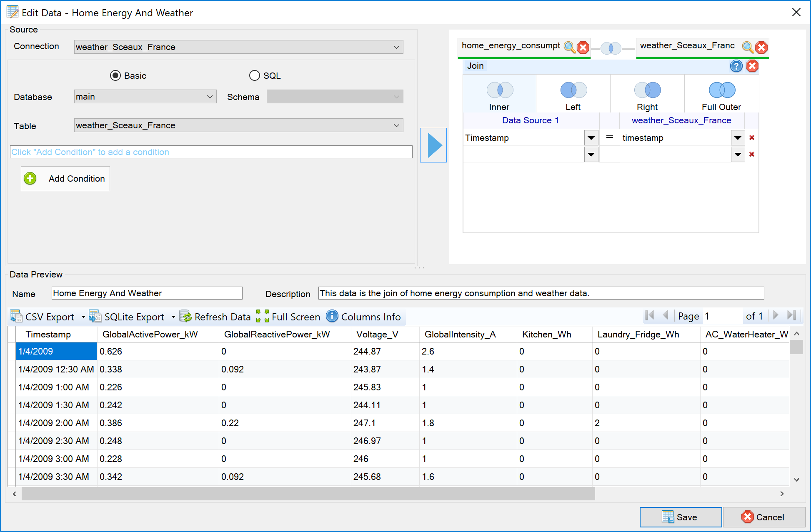Image resolution: width=811 pixels, height=532 pixels.
Task: Click magnifier icon on home_energy_consumpt source
Action: pyautogui.click(x=569, y=47)
